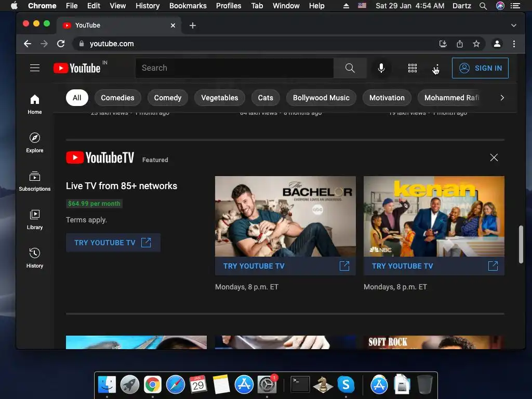This screenshot has height=399, width=532.
Task: Reload the YouTube page
Action: pyautogui.click(x=61, y=44)
